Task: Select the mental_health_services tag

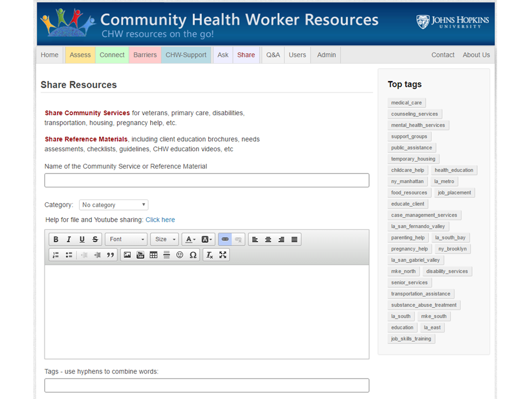Action: 418,125
